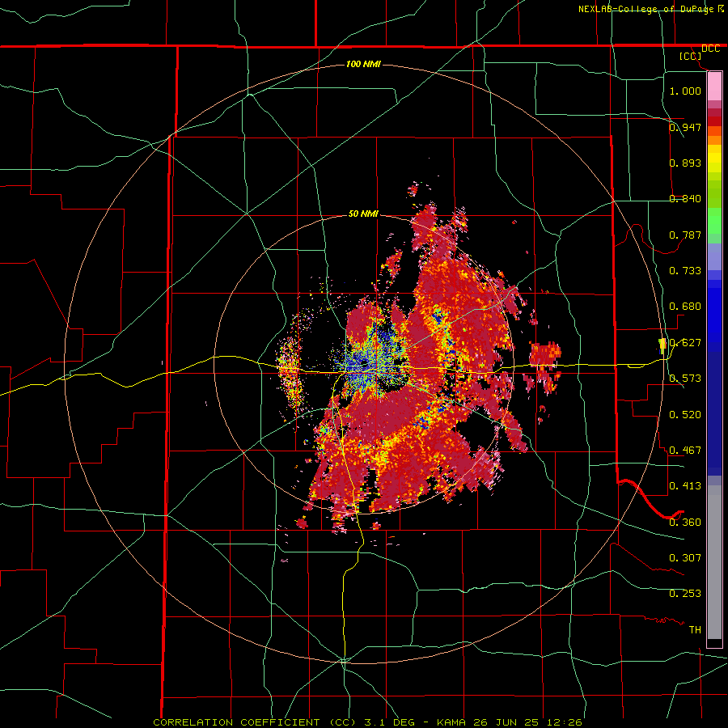Select the 1.000 value on the scale
This screenshot has height=728, width=728.
(x=685, y=91)
